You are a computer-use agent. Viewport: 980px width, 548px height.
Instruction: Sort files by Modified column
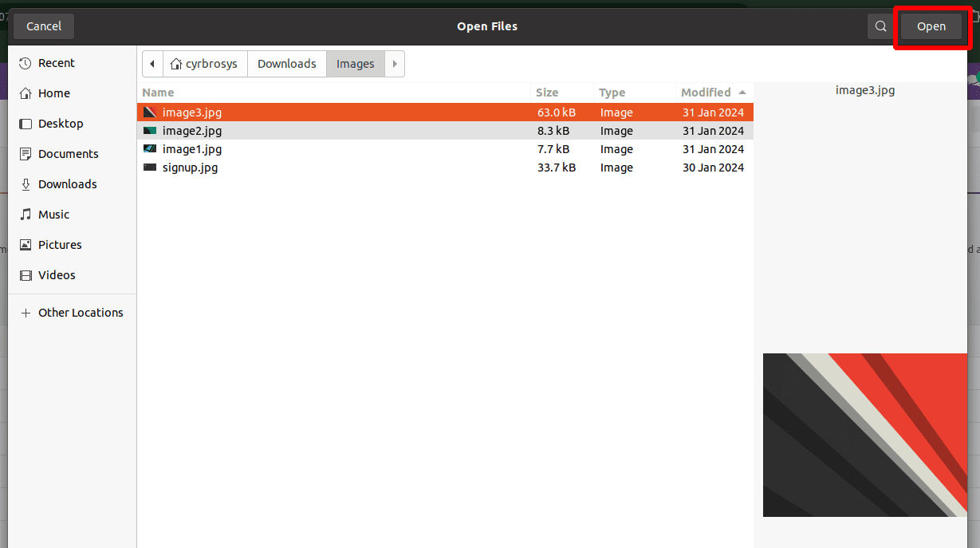[x=714, y=93]
